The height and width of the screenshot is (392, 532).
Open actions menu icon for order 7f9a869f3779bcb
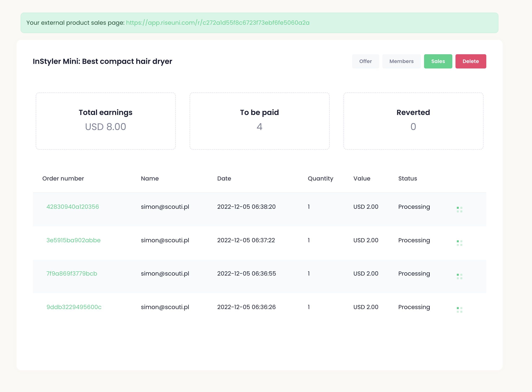tap(459, 276)
